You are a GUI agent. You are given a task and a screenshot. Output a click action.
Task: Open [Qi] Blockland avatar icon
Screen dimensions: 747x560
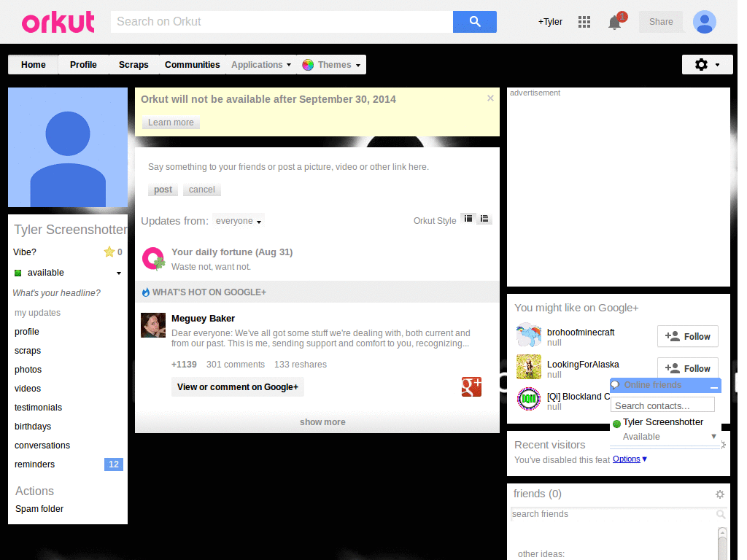point(529,399)
